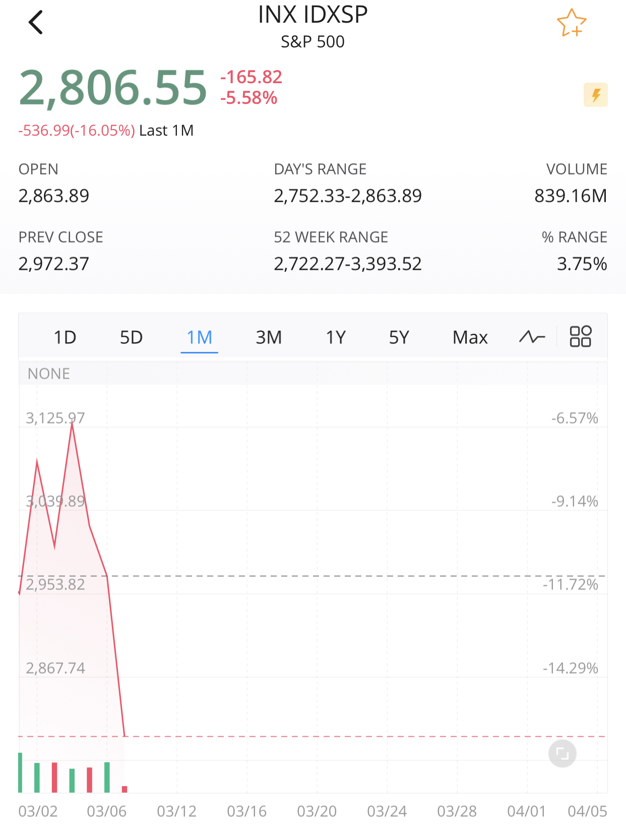Tap the -536.99(-16.05%) Last 1M summary
The width and height of the screenshot is (626, 840).
pos(106,131)
